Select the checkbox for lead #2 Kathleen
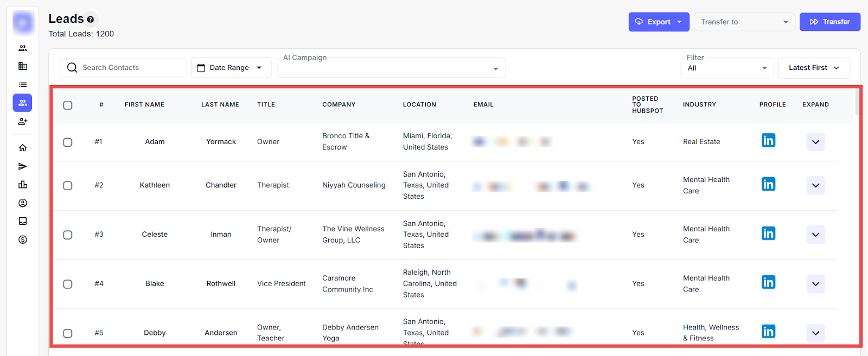Viewport: 868px width, 356px height. pyautogui.click(x=68, y=186)
